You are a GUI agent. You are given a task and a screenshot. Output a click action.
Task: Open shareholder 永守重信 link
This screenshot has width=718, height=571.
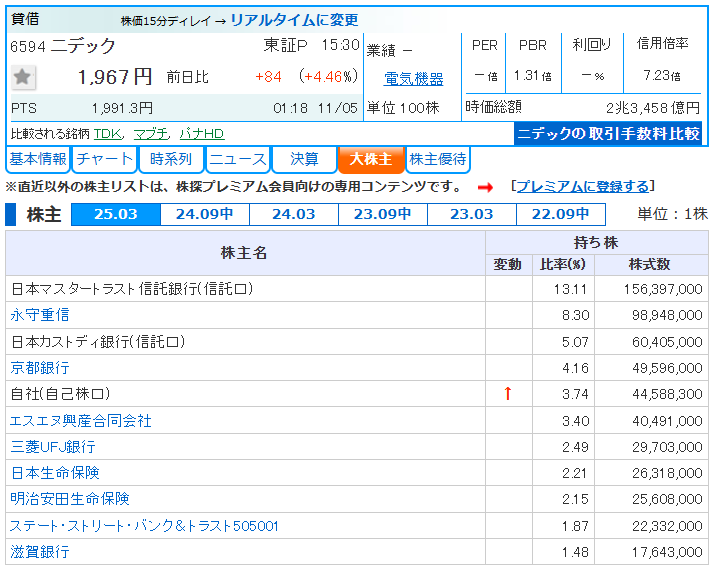click(40, 315)
